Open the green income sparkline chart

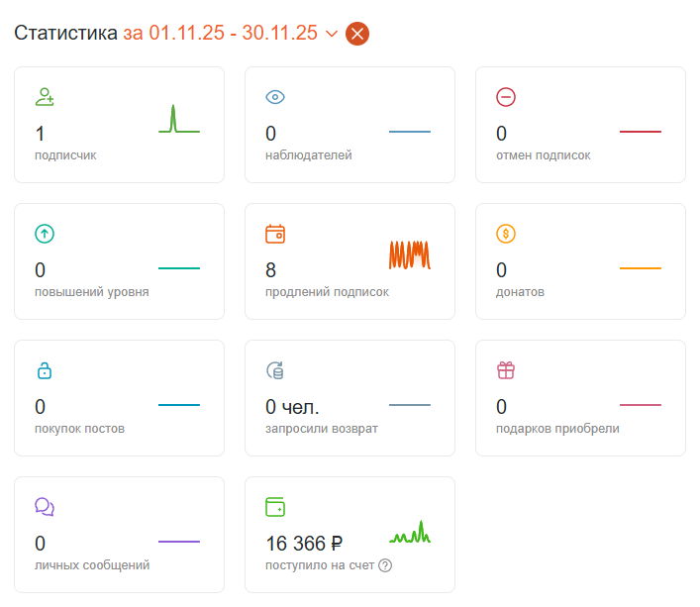pos(409,532)
